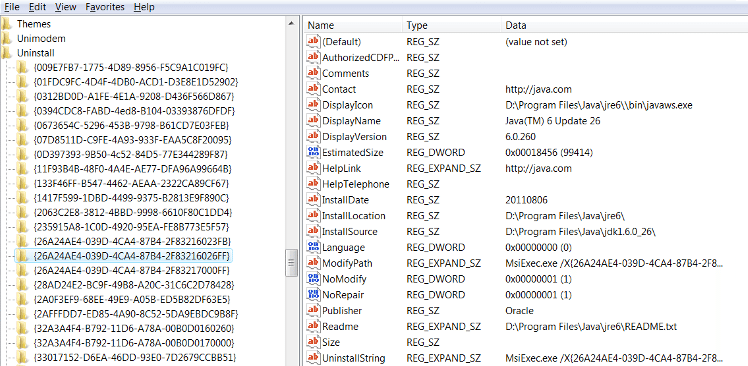Click the binary DWORD icon for Language

coord(313,247)
